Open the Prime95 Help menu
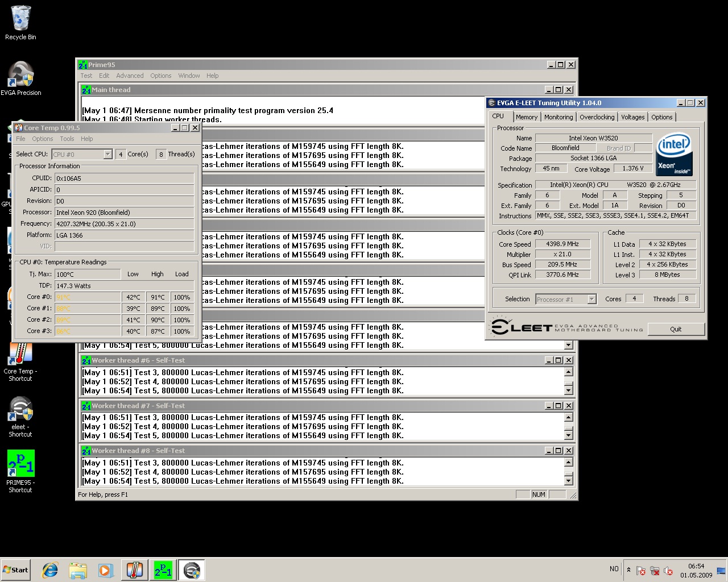Screen dimensions: 728x582 (x=213, y=76)
